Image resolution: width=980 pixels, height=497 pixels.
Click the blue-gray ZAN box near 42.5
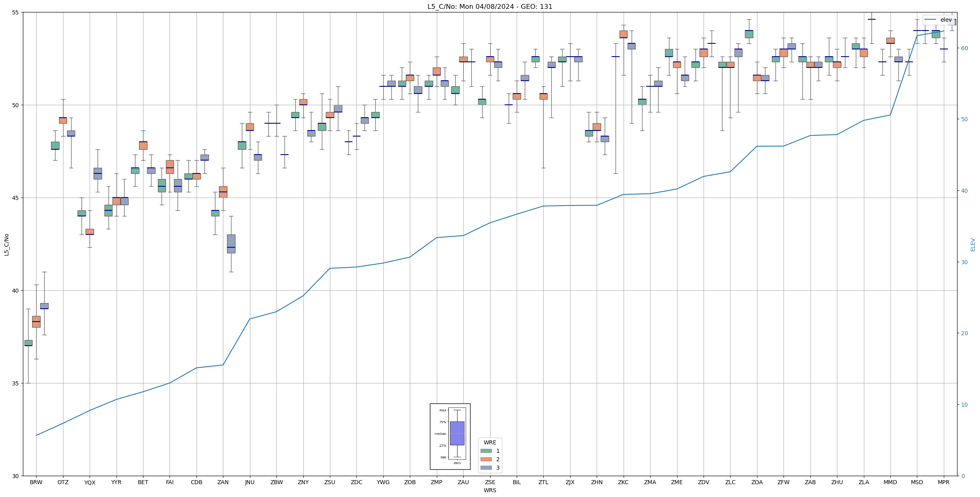(x=231, y=244)
